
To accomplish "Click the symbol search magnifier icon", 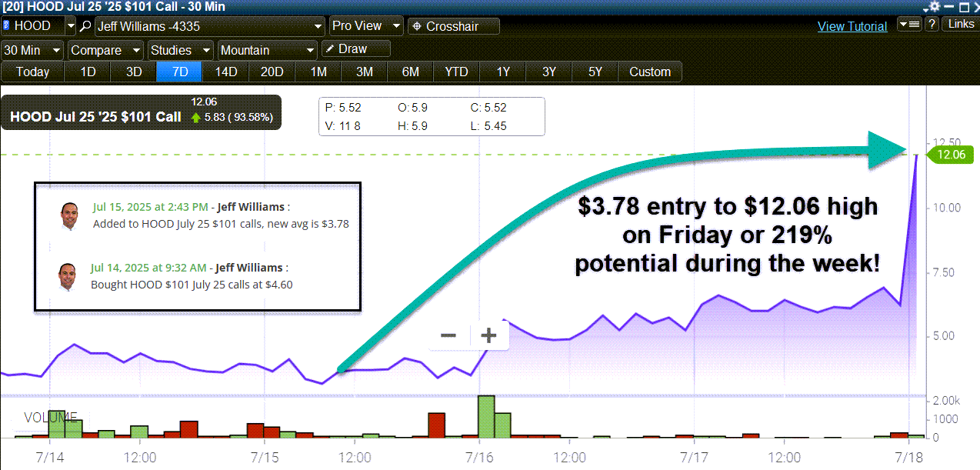I will (x=85, y=26).
